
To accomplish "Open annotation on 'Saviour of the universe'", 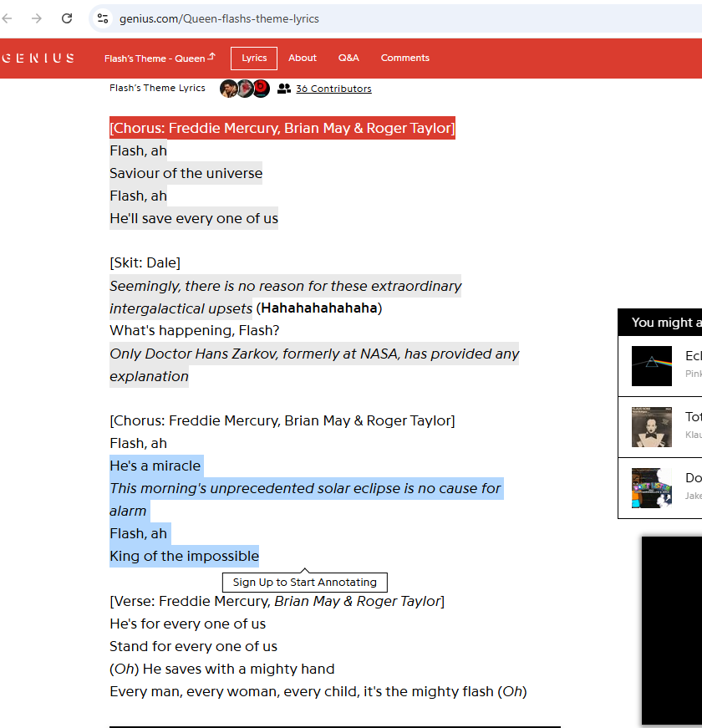I will pyautogui.click(x=186, y=173).
